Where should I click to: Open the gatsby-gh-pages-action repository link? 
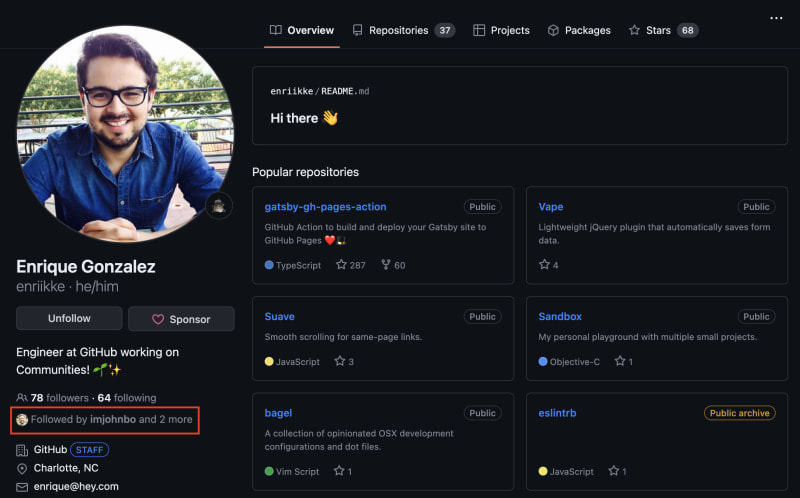click(x=325, y=207)
